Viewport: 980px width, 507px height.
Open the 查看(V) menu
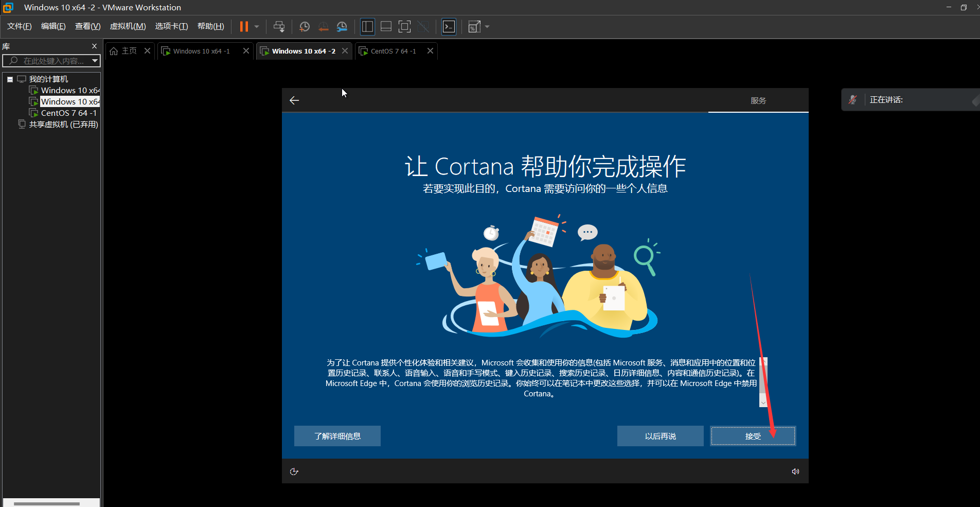[88, 26]
